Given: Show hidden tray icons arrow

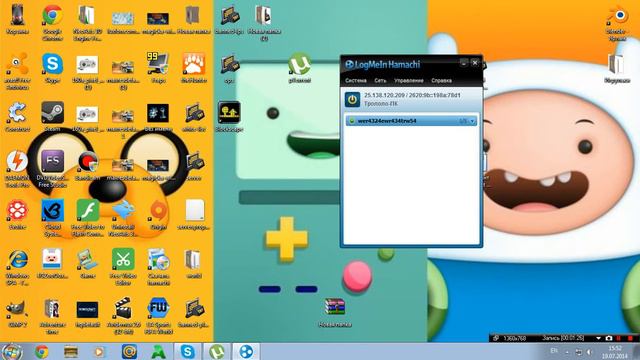Looking at the screenshot, I should coord(567,352).
